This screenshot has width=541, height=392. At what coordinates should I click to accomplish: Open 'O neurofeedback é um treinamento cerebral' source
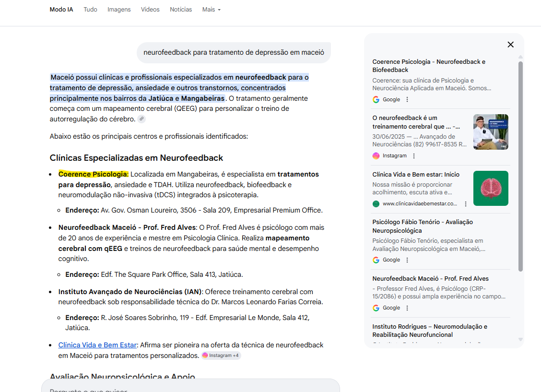tap(416, 122)
